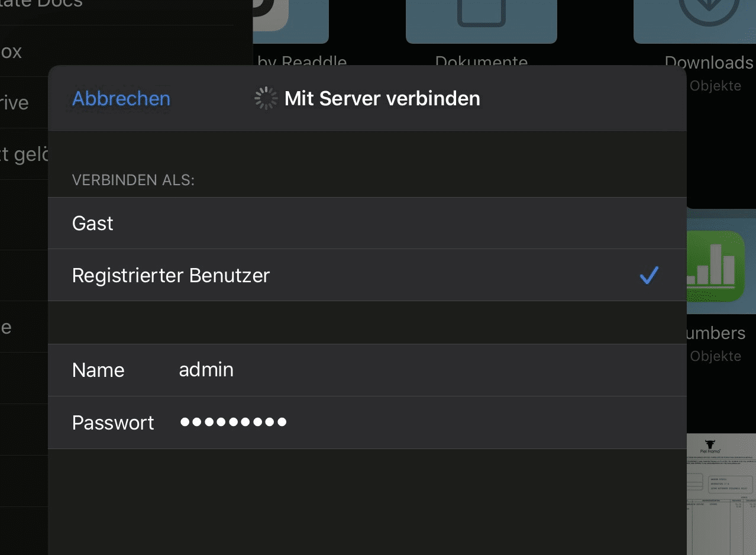Click the Mit Server verbinden title
Image resolution: width=756 pixels, height=555 pixels.
coord(382,98)
